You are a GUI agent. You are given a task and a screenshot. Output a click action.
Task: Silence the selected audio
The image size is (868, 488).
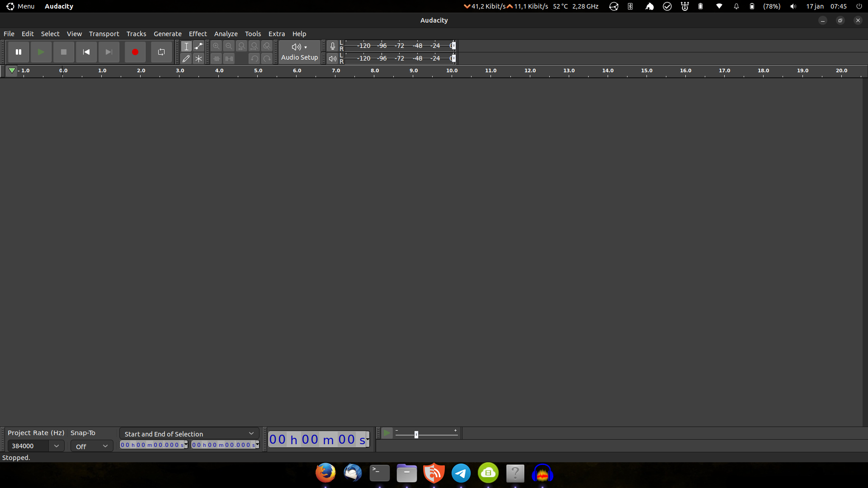[229, 58]
